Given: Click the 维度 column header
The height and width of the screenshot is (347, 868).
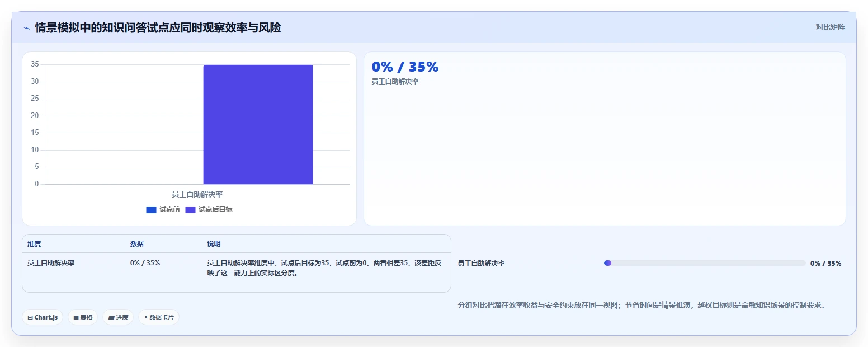Looking at the screenshot, I should 34,244.
